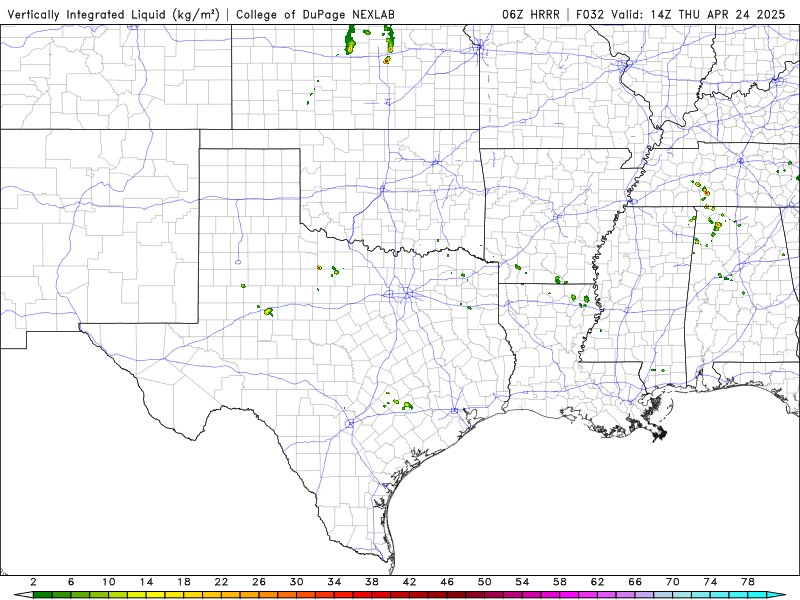800x600 pixels.
Task: Click the color scale label '34'
Action: [x=335, y=582]
